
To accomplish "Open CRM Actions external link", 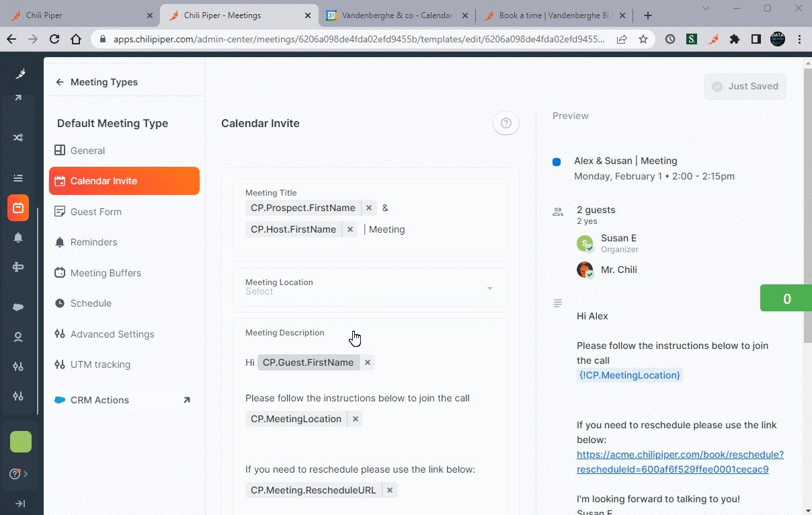I will pyautogui.click(x=187, y=400).
